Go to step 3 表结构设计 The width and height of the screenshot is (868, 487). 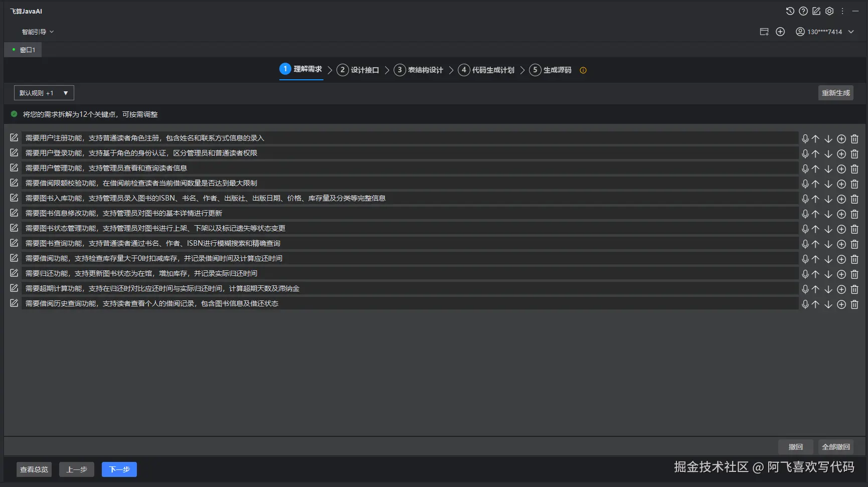point(419,70)
